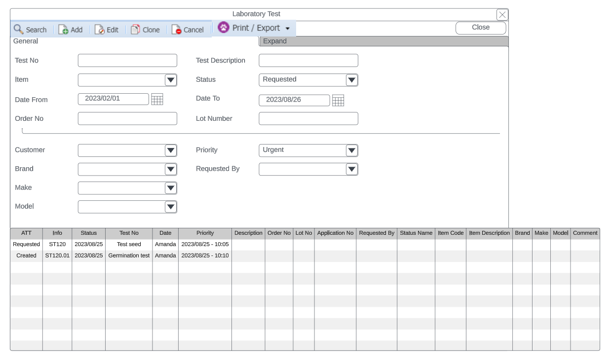Select the General tab

coord(26,41)
